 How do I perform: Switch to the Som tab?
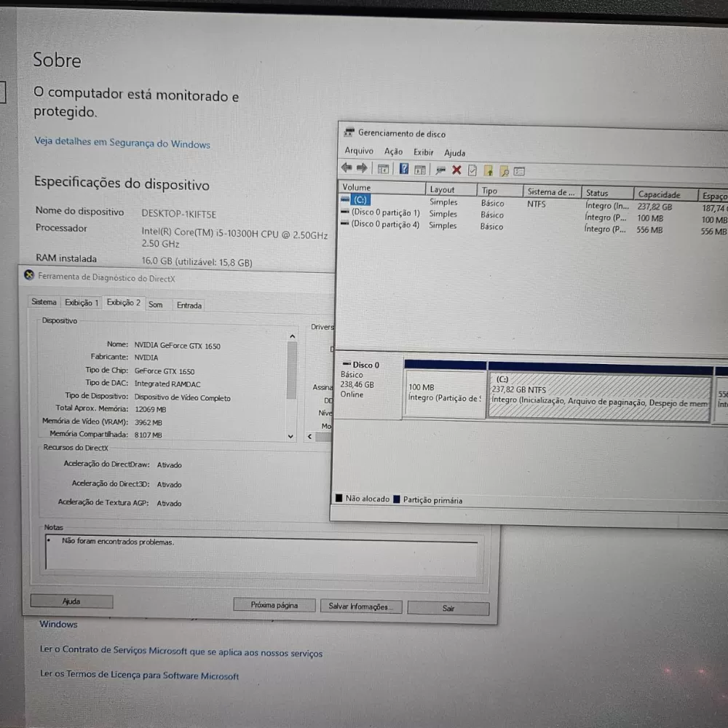click(x=156, y=304)
